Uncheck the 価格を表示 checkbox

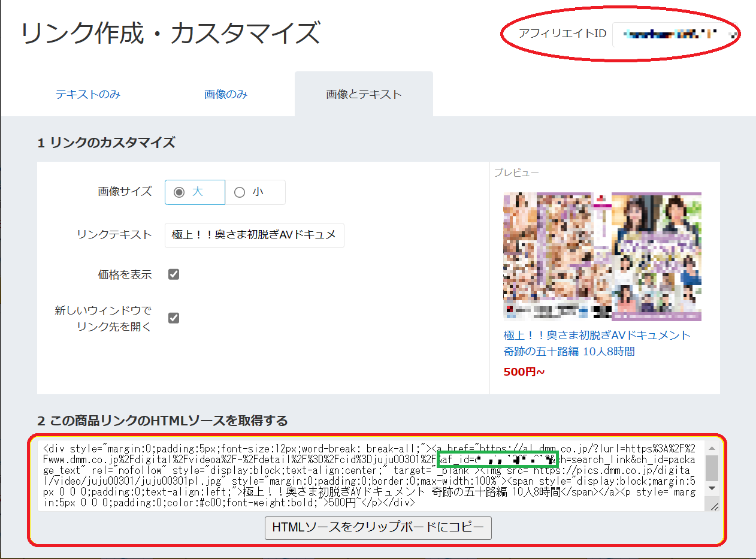tap(174, 274)
